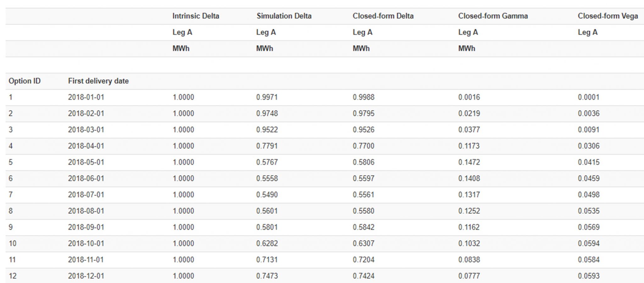Image resolution: width=644 pixels, height=283 pixels.
Task: Click Simulation Delta value 0.7791
Action: point(267,146)
